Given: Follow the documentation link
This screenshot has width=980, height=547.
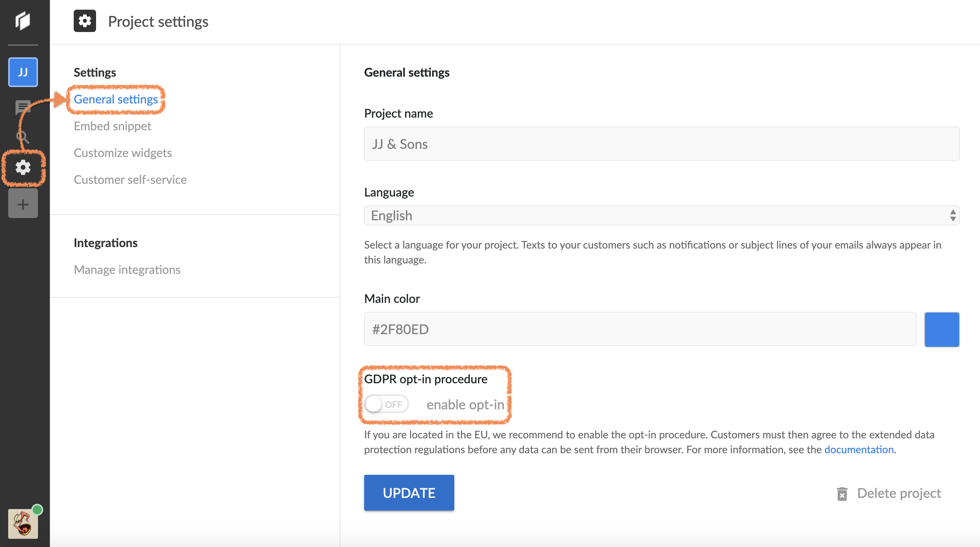Looking at the screenshot, I should pyautogui.click(x=859, y=450).
